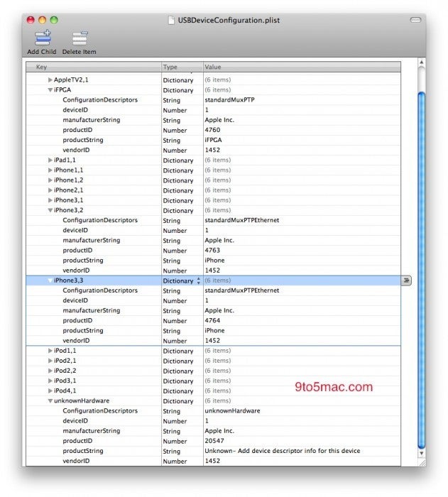
Task: Click the green zoom window button
Action: point(54,20)
